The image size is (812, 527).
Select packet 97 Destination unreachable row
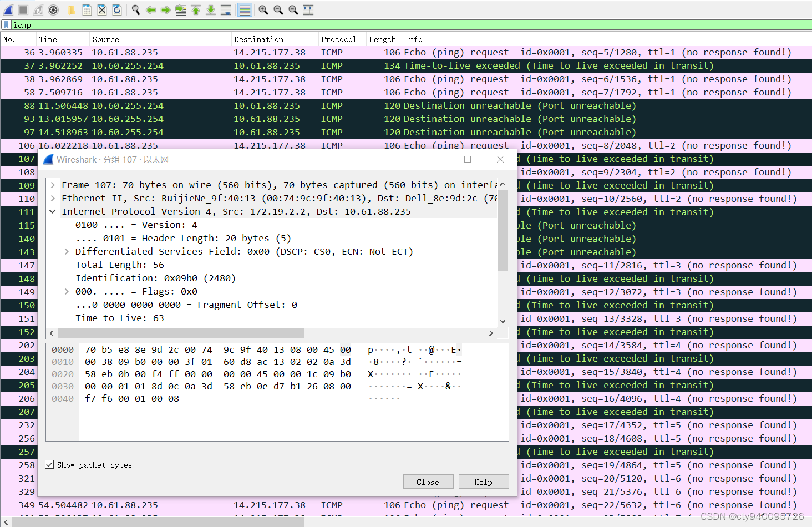(x=406, y=132)
